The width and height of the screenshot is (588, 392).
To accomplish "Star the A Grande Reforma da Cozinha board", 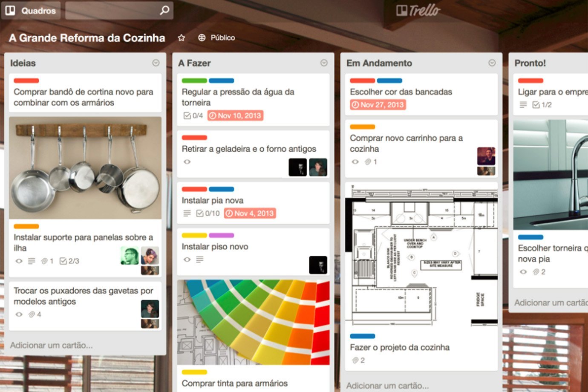I will (182, 38).
